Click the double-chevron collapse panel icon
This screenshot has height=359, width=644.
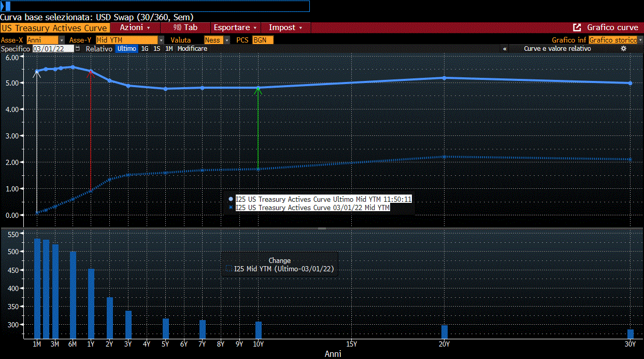pos(505,48)
